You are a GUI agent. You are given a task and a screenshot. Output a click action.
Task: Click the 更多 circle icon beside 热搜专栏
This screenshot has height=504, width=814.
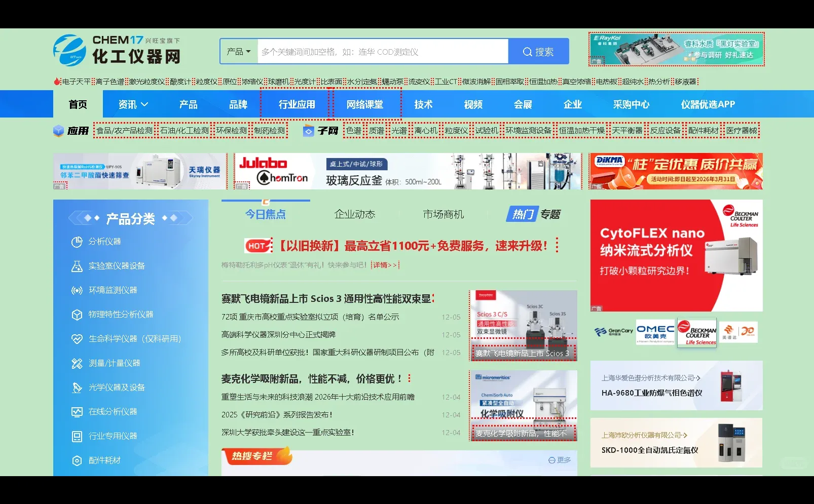[552, 460]
